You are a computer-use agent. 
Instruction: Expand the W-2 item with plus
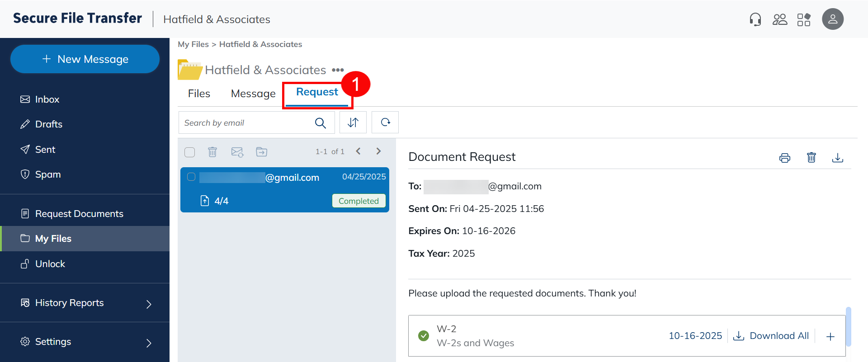pyautogui.click(x=830, y=336)
